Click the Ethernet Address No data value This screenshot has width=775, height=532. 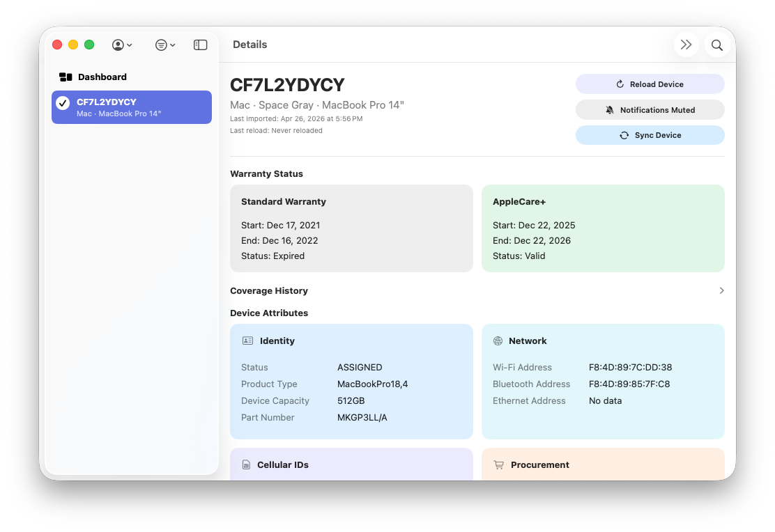tap(605, 400)
